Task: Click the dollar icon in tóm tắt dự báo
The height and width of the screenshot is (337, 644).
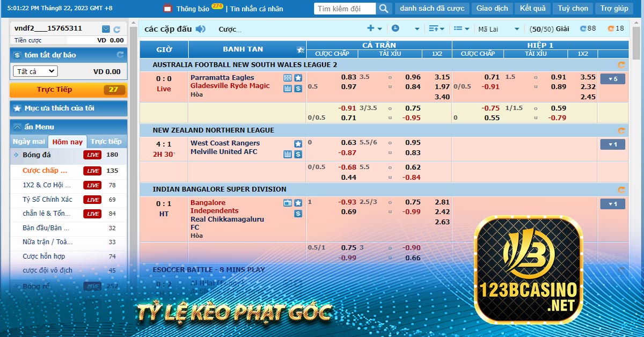Action: coord(17,55)
